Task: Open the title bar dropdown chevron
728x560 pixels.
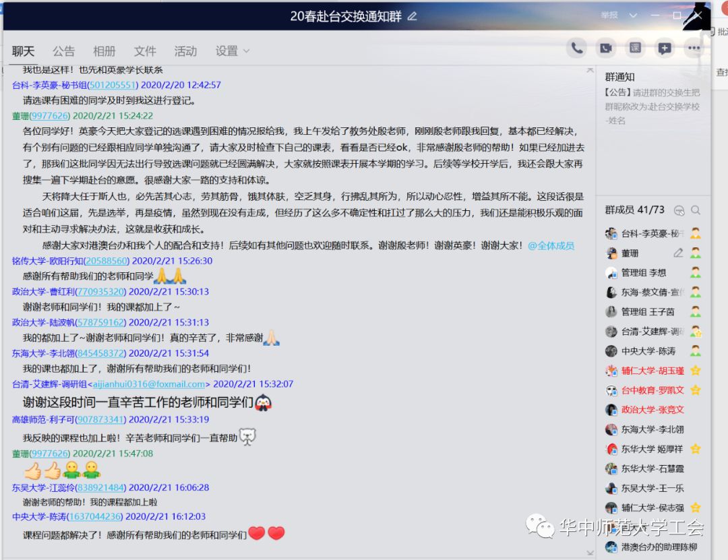Action: (633, 15)
